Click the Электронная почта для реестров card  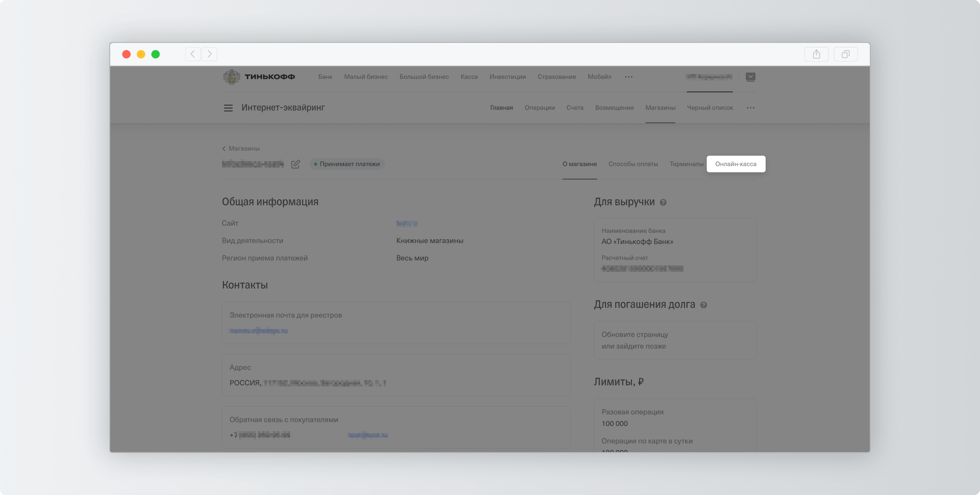(396, 323)
